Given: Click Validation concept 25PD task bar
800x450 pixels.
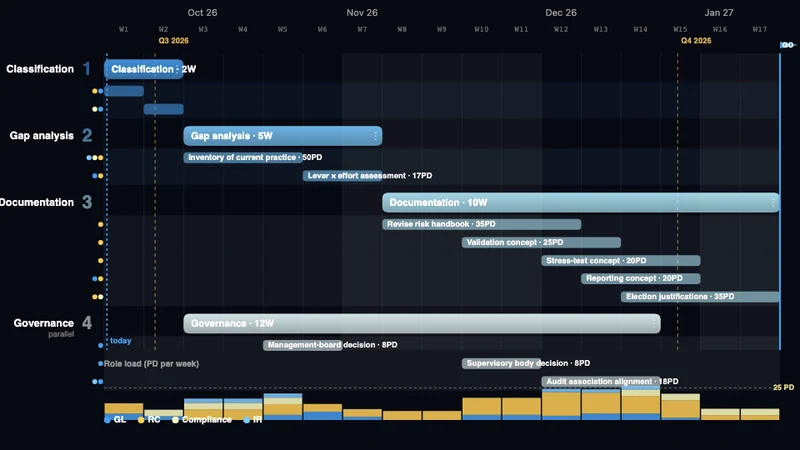Looking at the screenshot, I should click(x=541, y=242).
